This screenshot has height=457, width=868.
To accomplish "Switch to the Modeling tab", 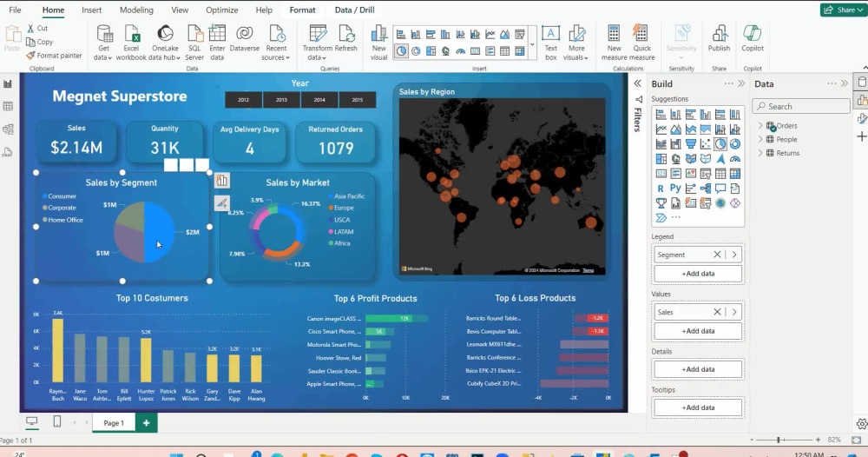I will point(136,10).
